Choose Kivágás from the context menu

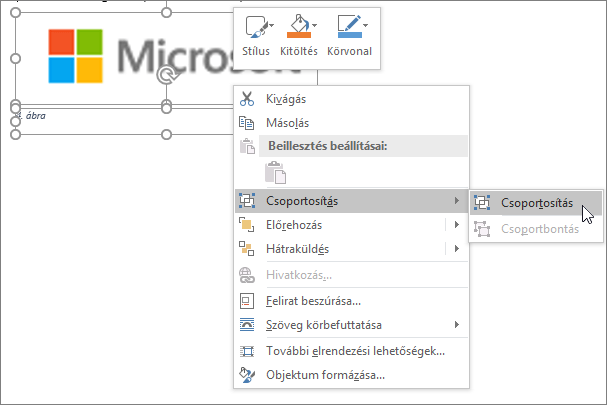pyautogui.click(x=352, y=99)
